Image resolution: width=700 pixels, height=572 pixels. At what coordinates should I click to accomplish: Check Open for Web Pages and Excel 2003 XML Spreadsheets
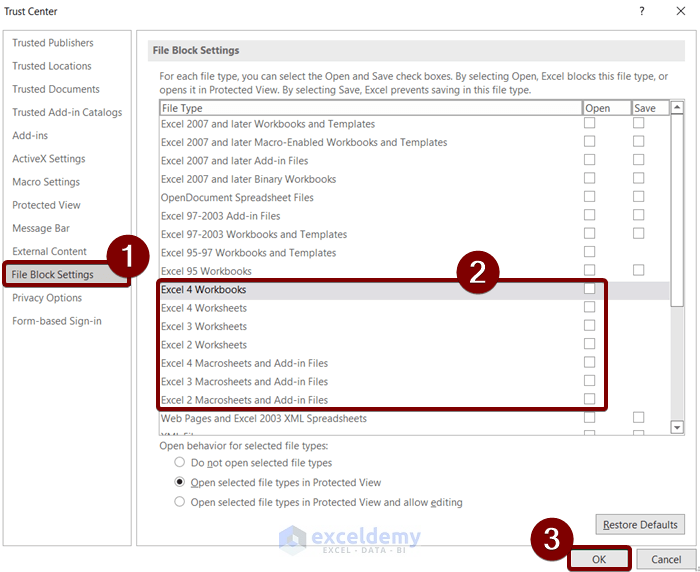(x=589, y=418)
